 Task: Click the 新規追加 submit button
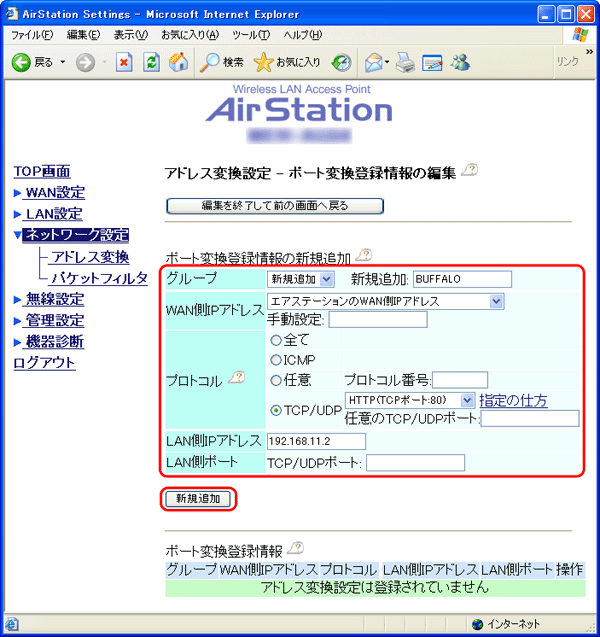[x=198, y=499]
